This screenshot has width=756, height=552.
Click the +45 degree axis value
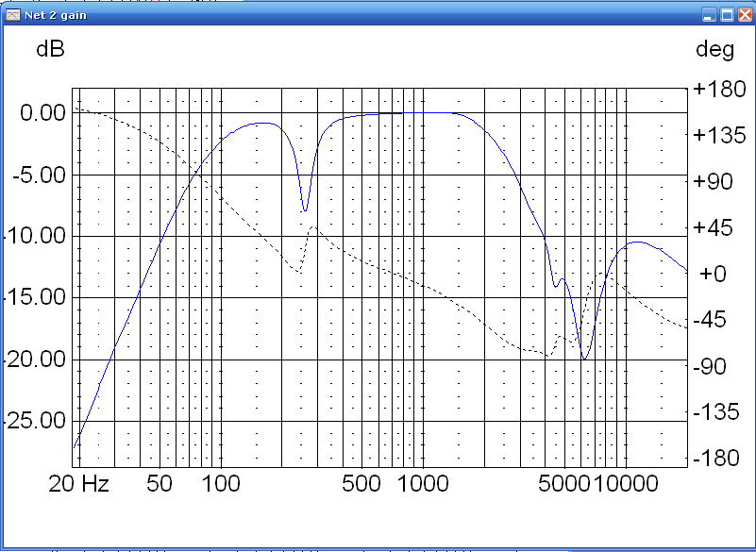tap(713, 227)
